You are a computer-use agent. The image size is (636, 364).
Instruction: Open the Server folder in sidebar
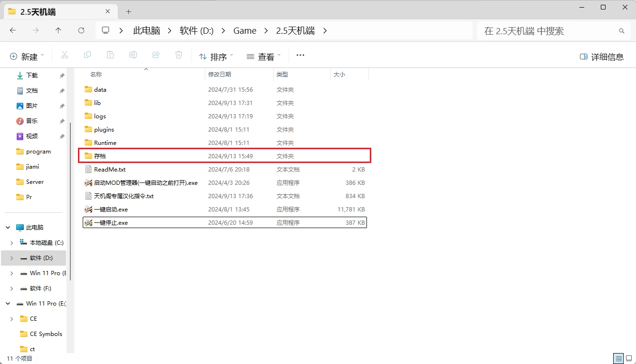[35, 182]
